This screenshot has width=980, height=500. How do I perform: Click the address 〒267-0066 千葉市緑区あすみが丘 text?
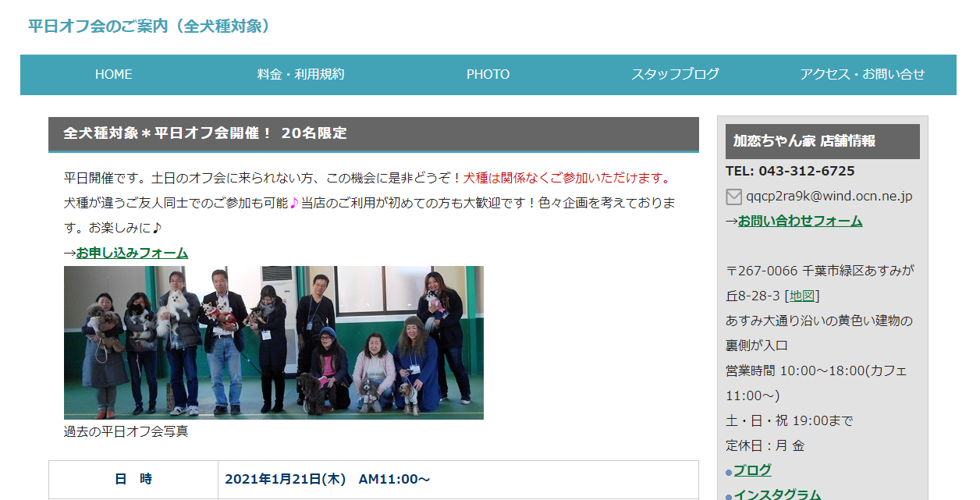820,283
